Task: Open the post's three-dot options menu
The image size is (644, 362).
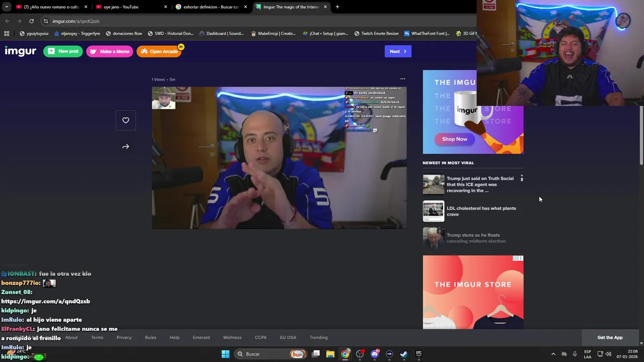Action: (403, 79)
